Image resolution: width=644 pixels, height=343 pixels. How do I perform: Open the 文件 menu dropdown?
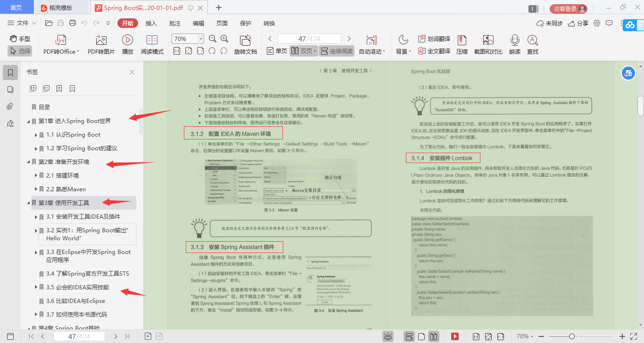[22, 23]
